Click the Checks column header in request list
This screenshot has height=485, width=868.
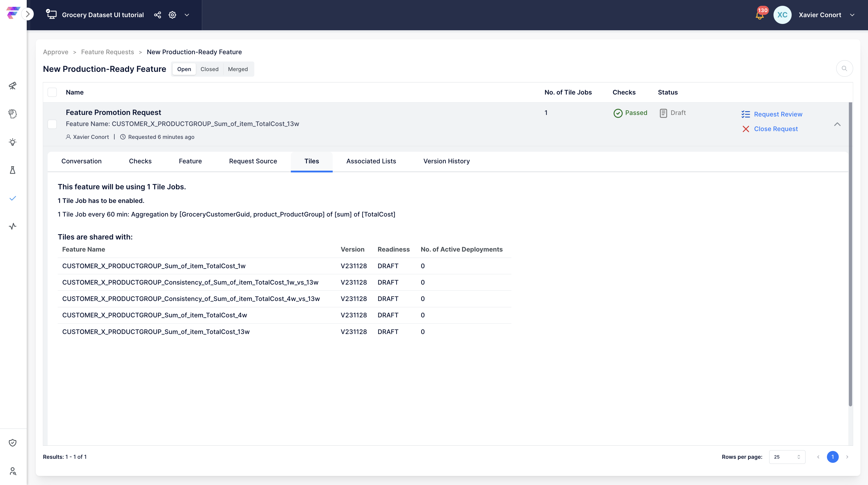(x=624, y=92)
